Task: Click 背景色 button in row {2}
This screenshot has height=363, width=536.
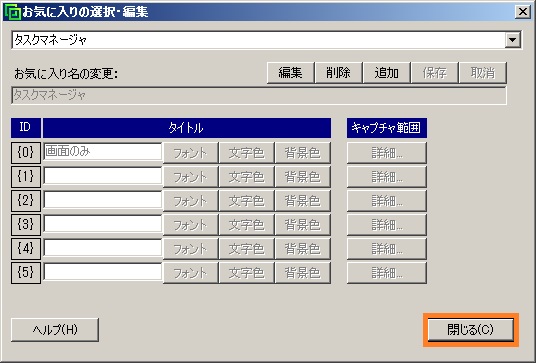Action: pos(303,201)
